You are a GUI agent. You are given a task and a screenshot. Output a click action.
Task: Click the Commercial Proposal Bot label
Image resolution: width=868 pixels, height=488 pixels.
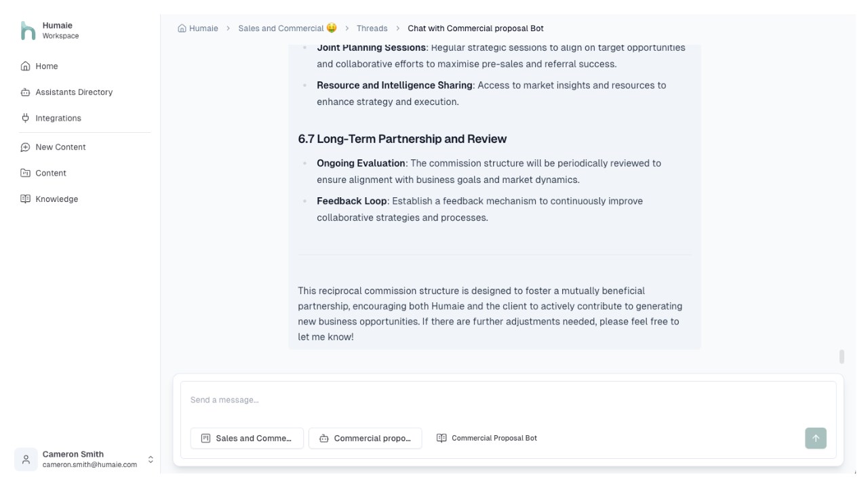494,438
